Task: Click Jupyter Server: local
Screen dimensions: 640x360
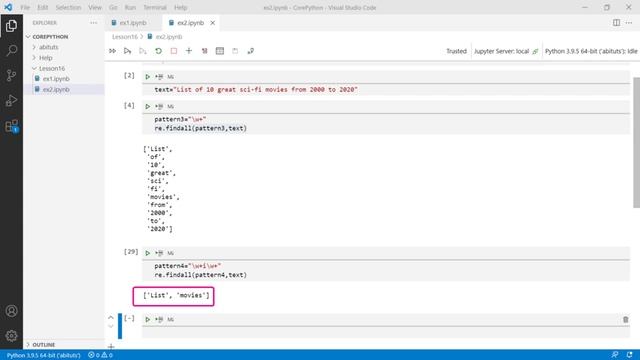Action: pyautogui.click(x=506, y=51)
